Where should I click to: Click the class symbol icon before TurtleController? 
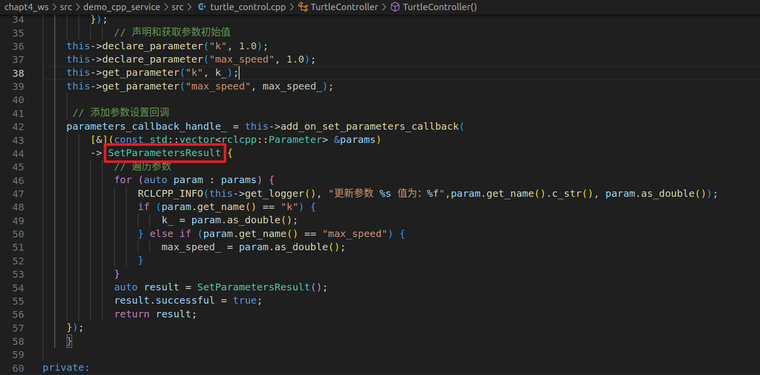click(x=303, y=7)
